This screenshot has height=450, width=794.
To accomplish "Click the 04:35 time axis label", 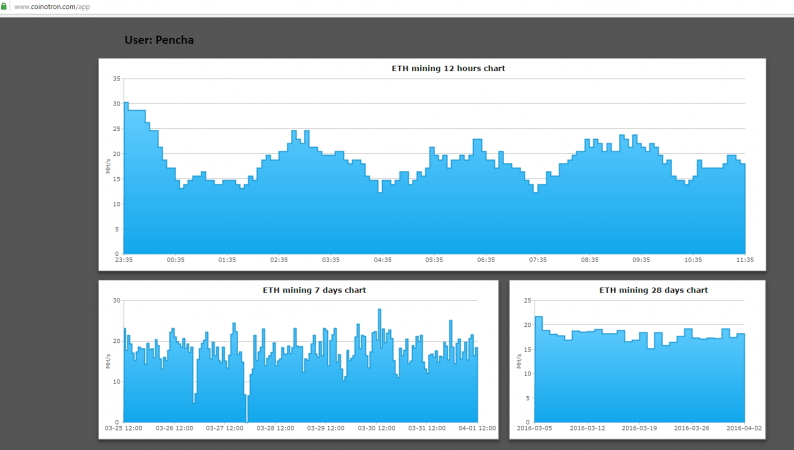I will [x=382, y=260].
